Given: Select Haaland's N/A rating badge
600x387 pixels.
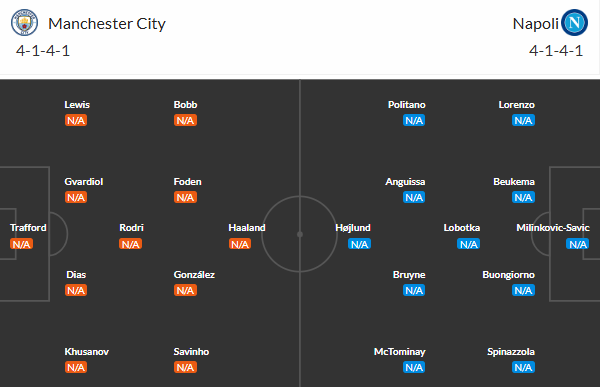Looking at the screenshot, I should tap(240, 244).
